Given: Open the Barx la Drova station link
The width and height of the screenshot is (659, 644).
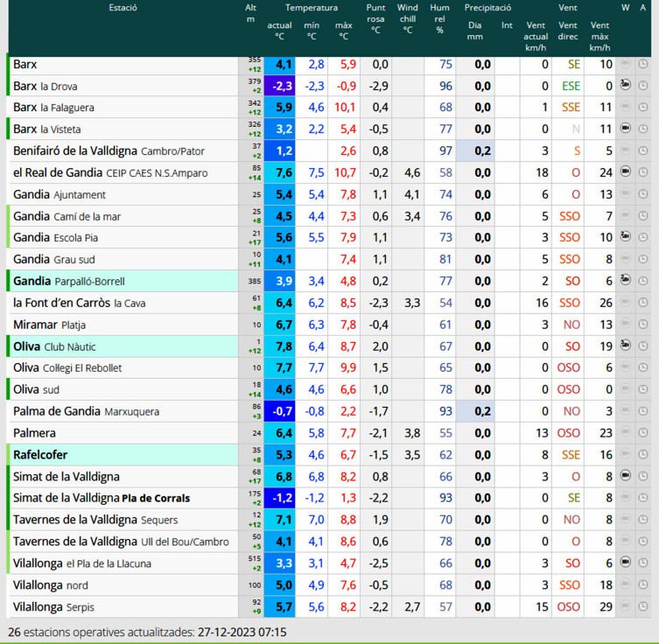Looking at the screenshot, I should point(45,86).
